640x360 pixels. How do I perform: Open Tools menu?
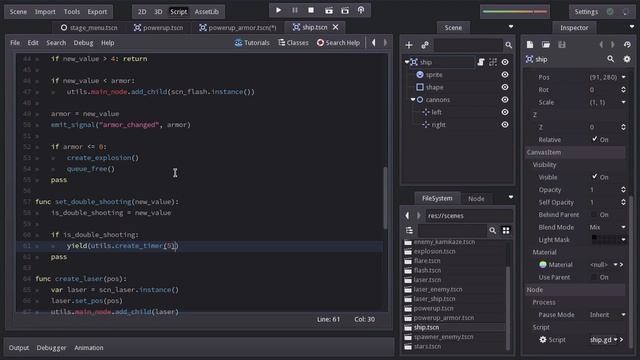(71, 11)
